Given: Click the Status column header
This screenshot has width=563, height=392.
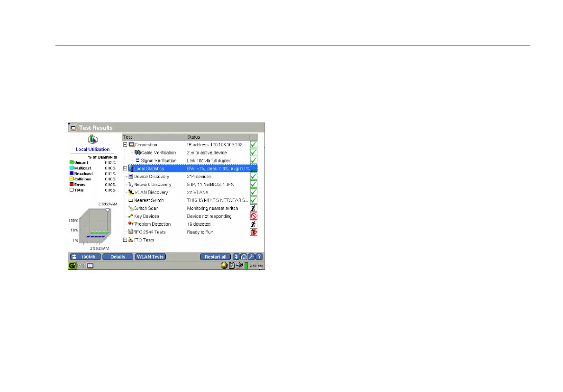Looking at the screenshot, I should pyautogui.click(x=218, y=137).
